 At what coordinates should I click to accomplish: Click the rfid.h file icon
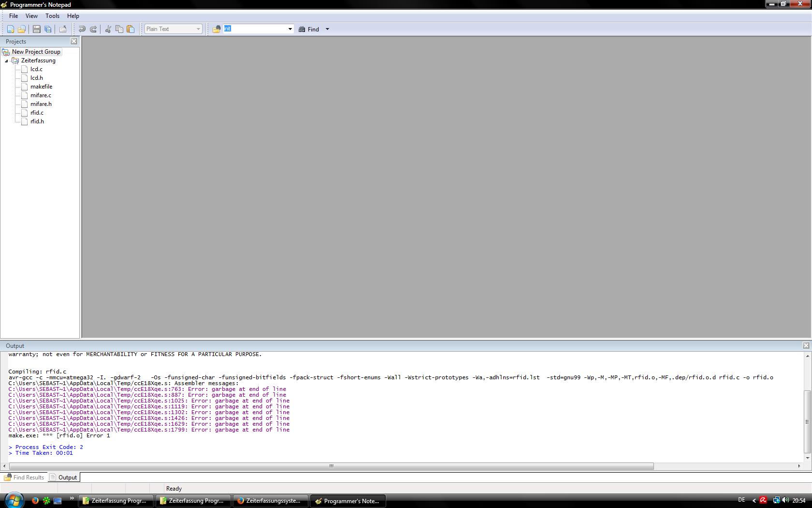coord(25,121)
